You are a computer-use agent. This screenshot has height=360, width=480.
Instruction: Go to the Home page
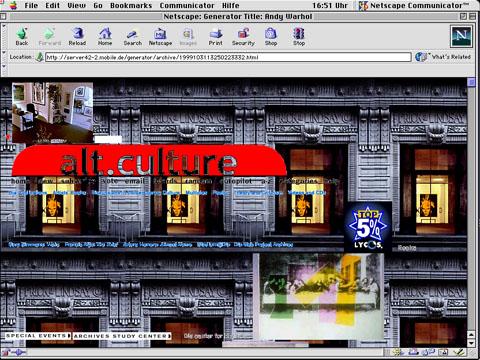pyautogui.click(x=105, y=36)
